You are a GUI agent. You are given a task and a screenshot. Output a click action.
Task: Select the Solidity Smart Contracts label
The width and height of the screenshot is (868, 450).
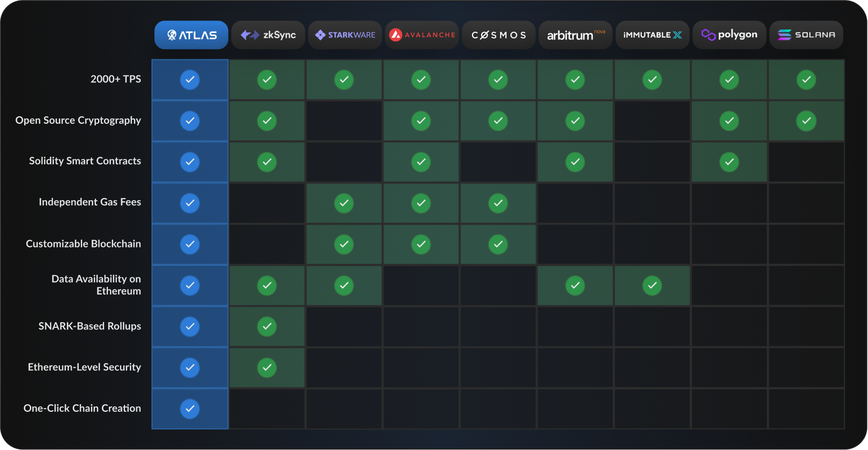pyautogui.click(x=85, y=161)
